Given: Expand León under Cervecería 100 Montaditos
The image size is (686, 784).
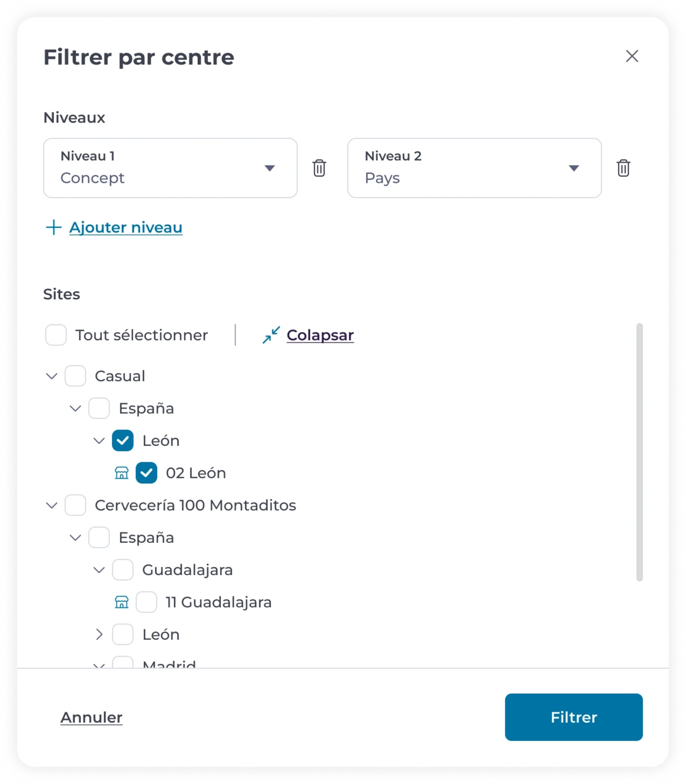Looking at the screenshot, I should click(99, 634).
